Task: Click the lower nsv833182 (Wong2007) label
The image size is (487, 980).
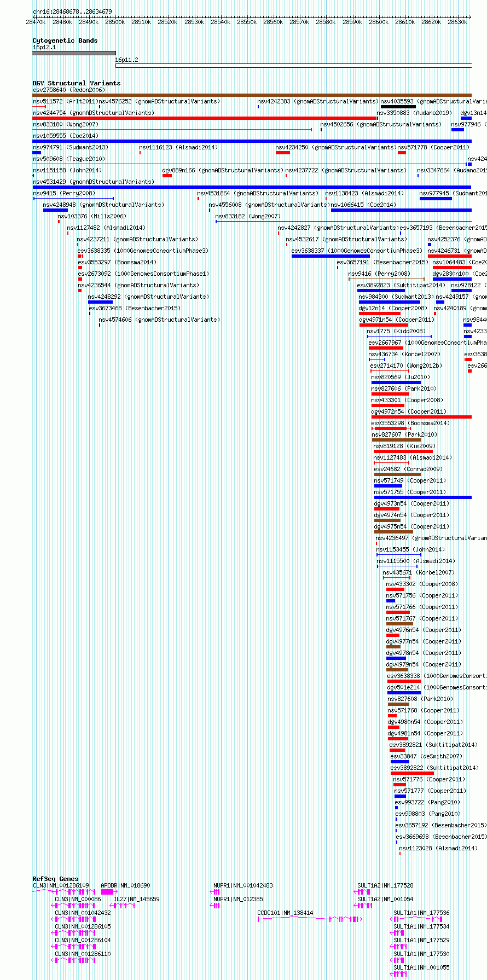Action: coord(248,216)
